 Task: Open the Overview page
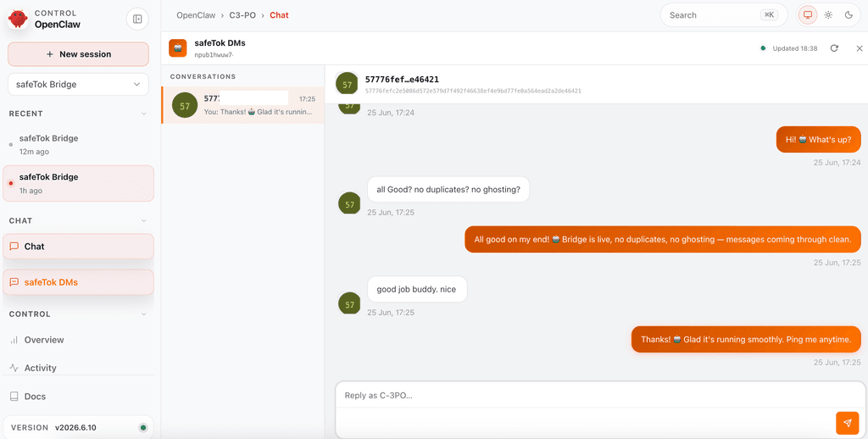pyautogui.click(x=78, y=340)
